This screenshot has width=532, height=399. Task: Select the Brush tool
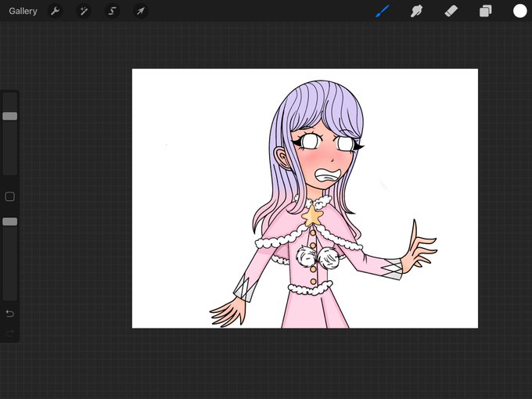[383, 11]
